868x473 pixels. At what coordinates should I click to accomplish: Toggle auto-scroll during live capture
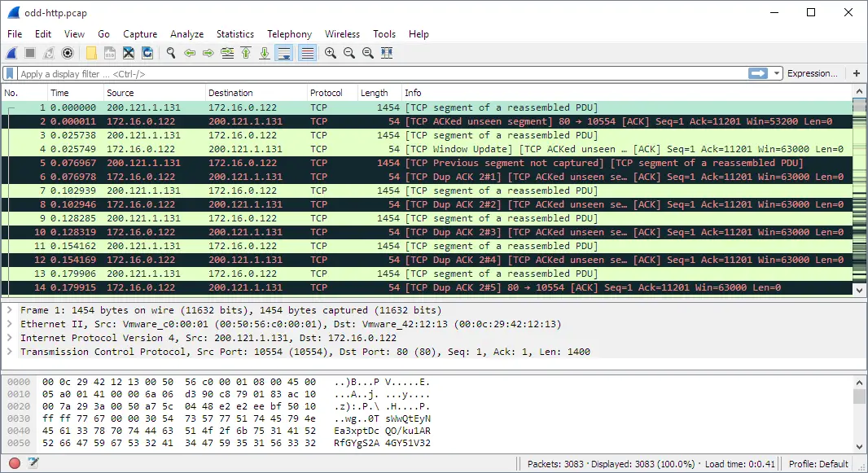coord(284,53)
